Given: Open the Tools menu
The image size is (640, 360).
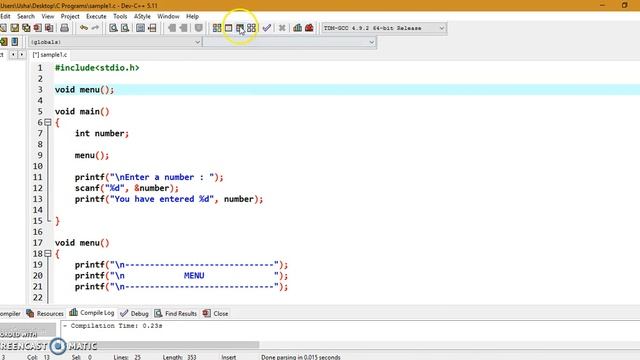Looking at the screenshot, I should [120, 16].
